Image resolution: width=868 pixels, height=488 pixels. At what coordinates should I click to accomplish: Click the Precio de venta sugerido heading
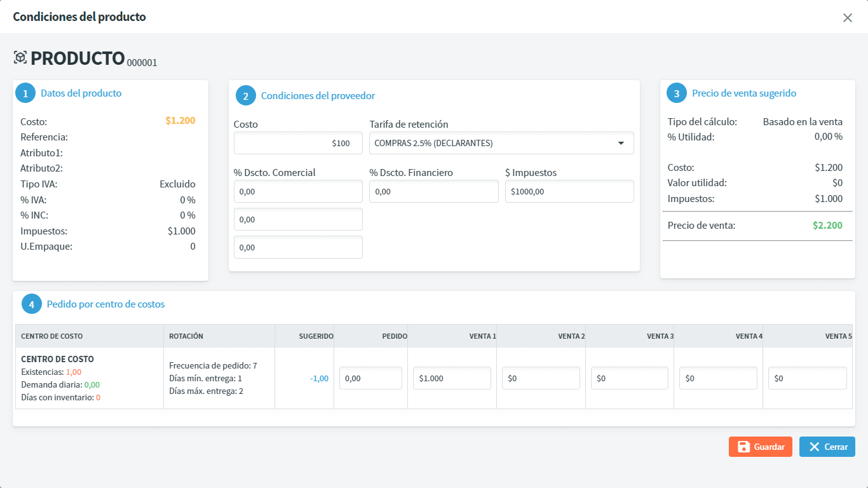tap(744, 93)
